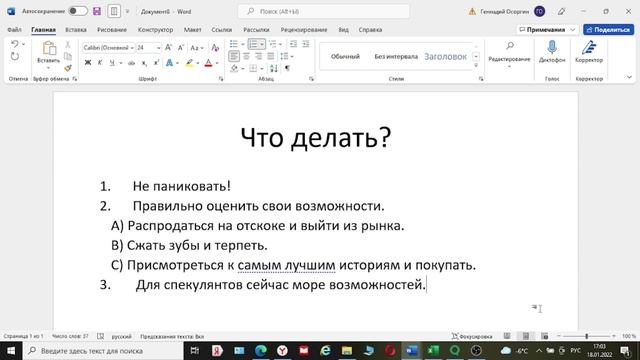Click the search box Поиск

324,11
